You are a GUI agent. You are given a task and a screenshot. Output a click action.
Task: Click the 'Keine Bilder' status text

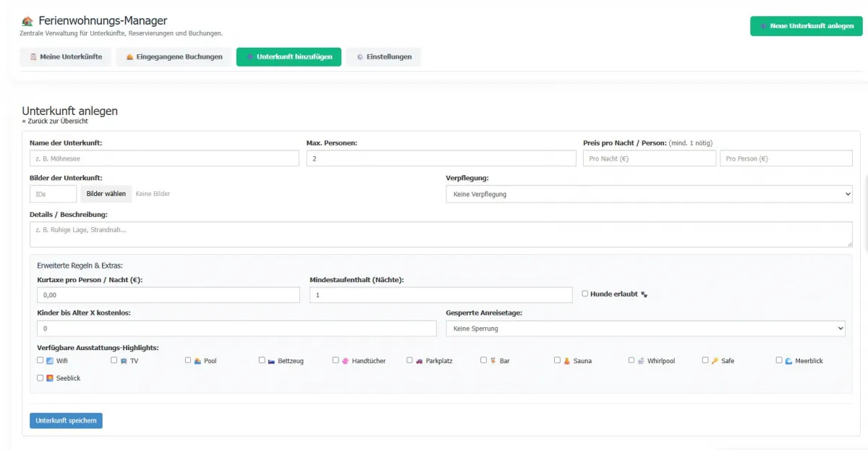[x=153, y=194]
